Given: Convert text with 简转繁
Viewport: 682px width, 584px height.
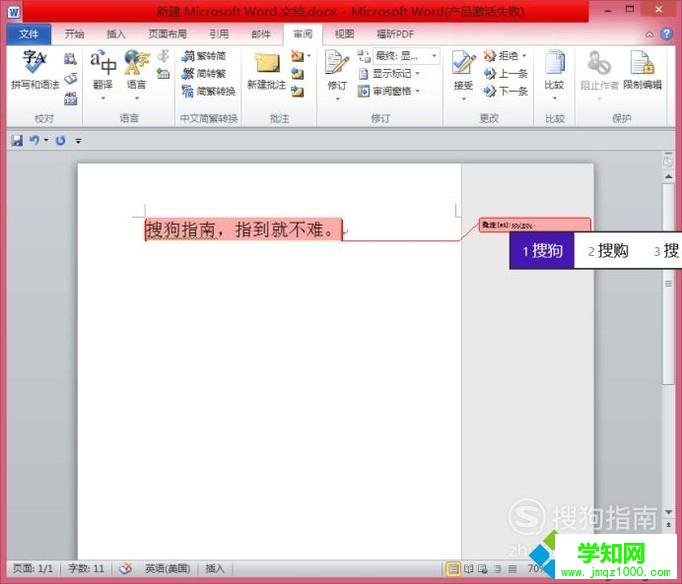Looking at the screenshot, I should 204,73.
